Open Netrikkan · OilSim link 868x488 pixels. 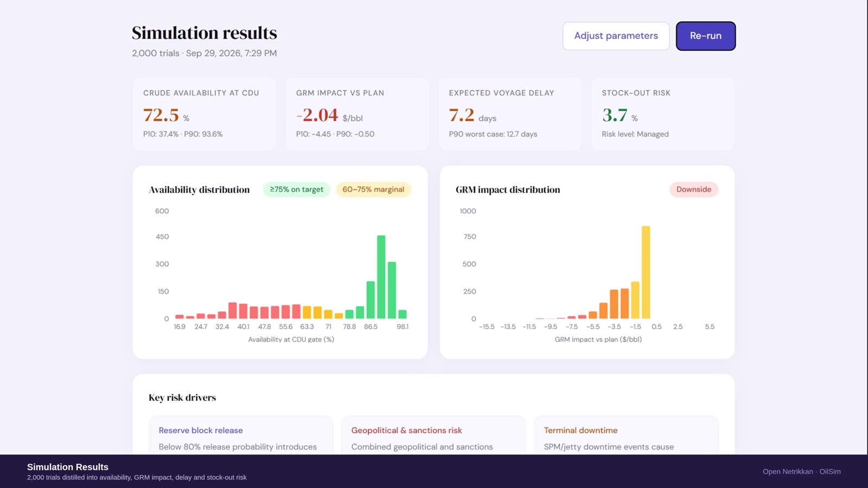coord(801,472)
